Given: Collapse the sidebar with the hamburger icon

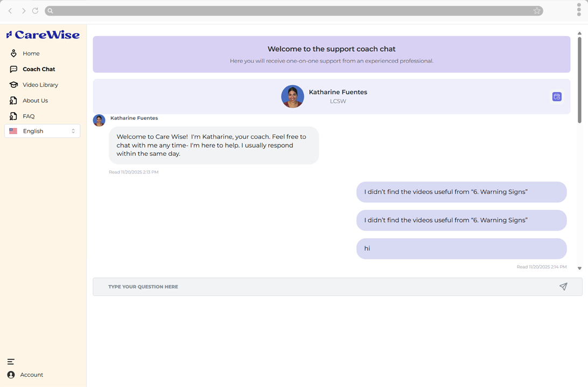Looking at the screenshot, I should click(x=11, y=362).
